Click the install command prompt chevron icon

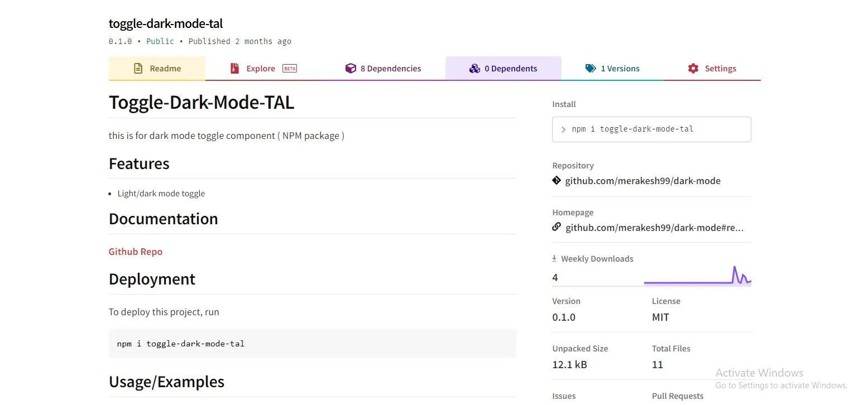coord(563,129)
